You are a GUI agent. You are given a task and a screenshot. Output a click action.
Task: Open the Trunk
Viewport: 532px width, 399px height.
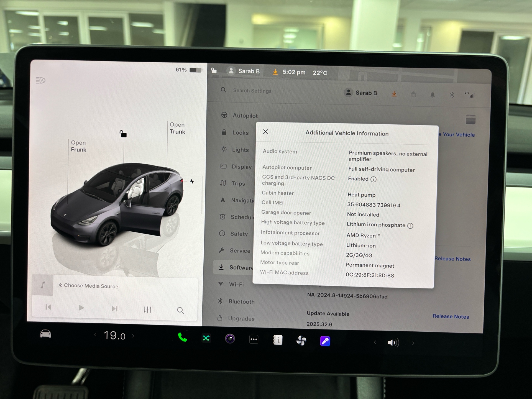click(x=177, y=128)
